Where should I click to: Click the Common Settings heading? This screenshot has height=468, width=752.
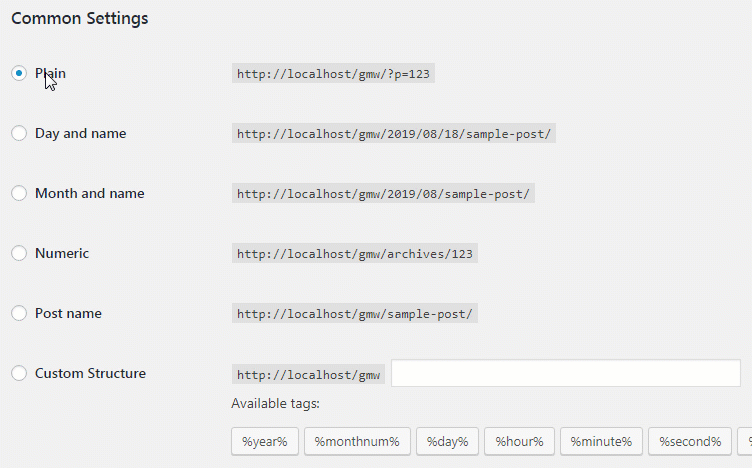pyautogui.click(x=80, y=18)
